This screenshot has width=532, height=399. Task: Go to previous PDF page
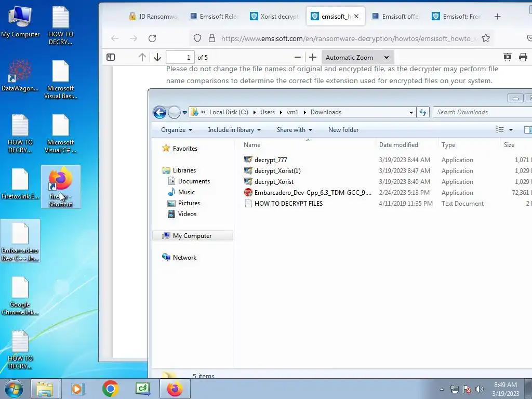pyautogui.click(x=142, y=57)
